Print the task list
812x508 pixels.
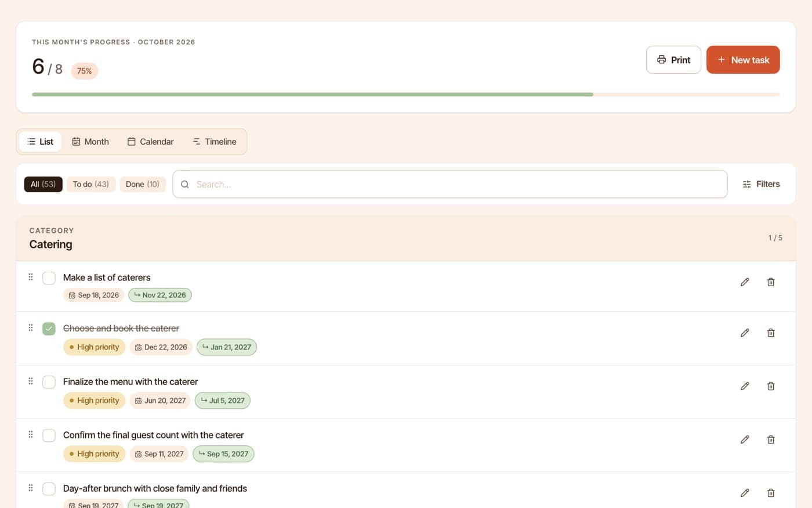(673, 60)
